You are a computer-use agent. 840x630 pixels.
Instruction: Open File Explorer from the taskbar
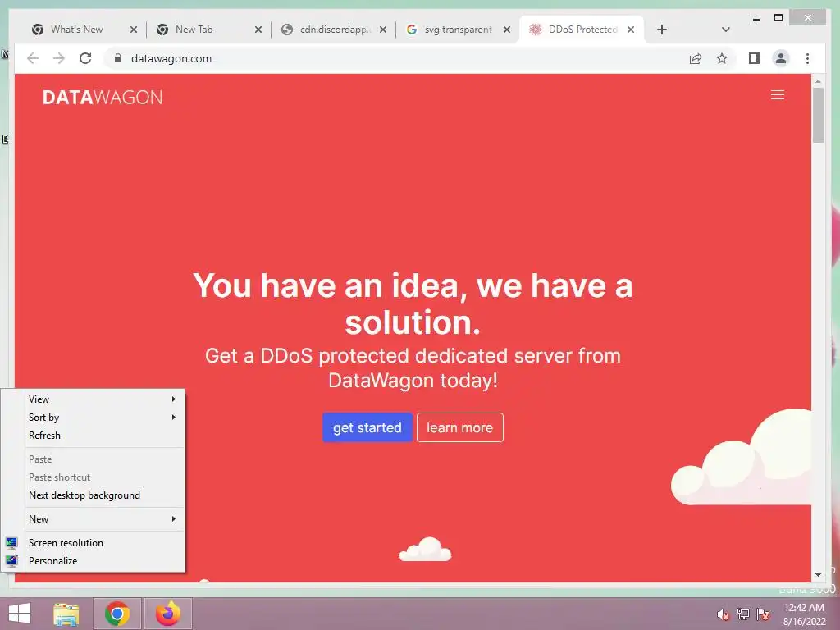point(66,614)
